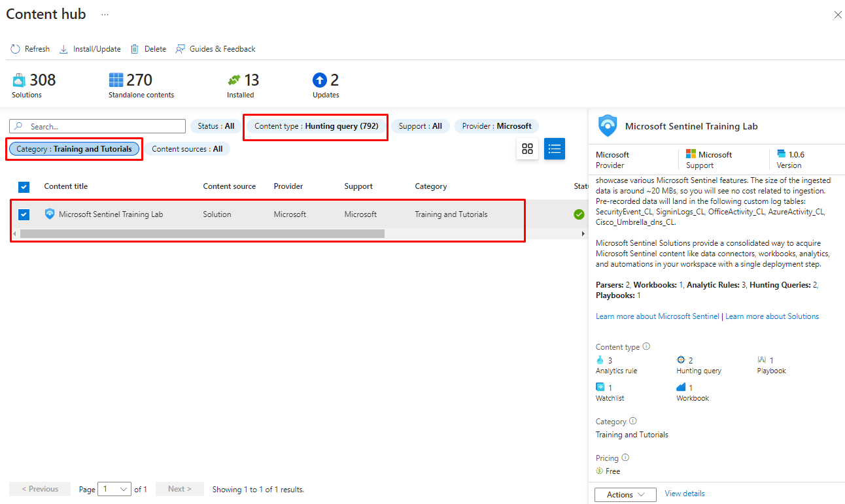Click the Install/Update download icon
The width and height of the screenshot is (845, 504).
point(63,49)
